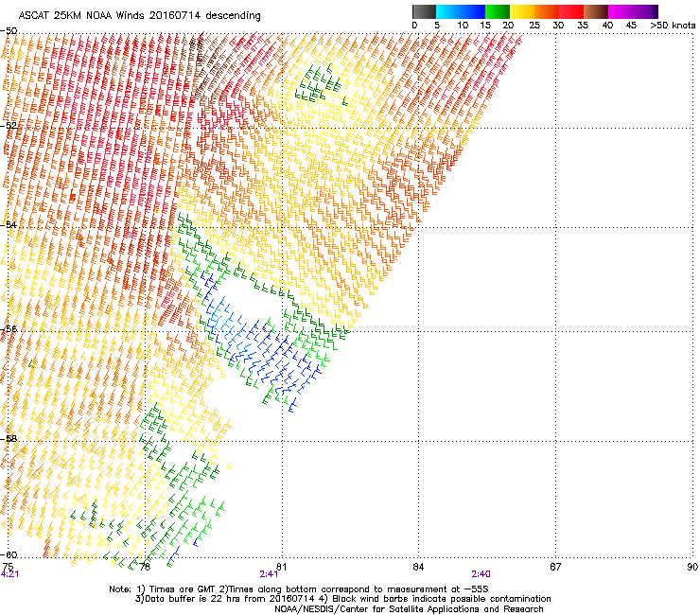Click the orange 25-30 knots legend swatch
This screenshot has height=615, width=700.
click(547, 11)
